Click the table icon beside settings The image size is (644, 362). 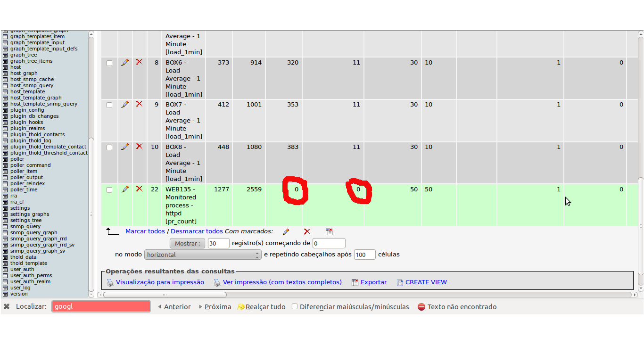click(x=5, y=208)
